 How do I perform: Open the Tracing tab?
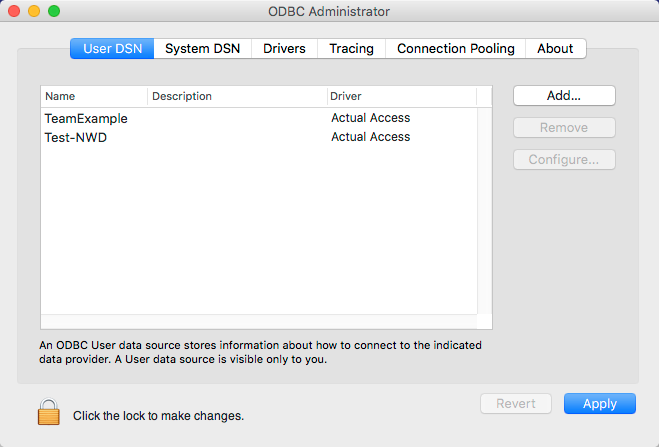(x=351, y=48)
